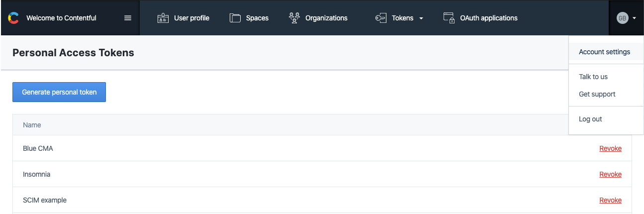644x214 pixels.
Task: Click the OAuth applications lock icon
Action: [x=449, y=18]
